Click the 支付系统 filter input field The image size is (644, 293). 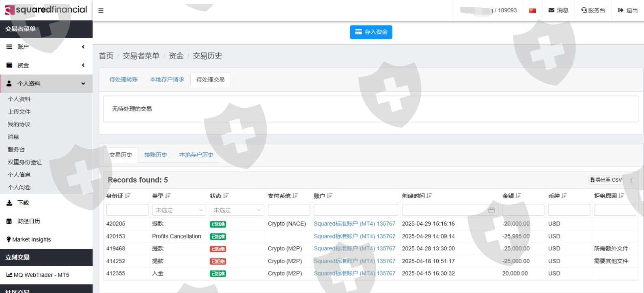coord(289,210)
